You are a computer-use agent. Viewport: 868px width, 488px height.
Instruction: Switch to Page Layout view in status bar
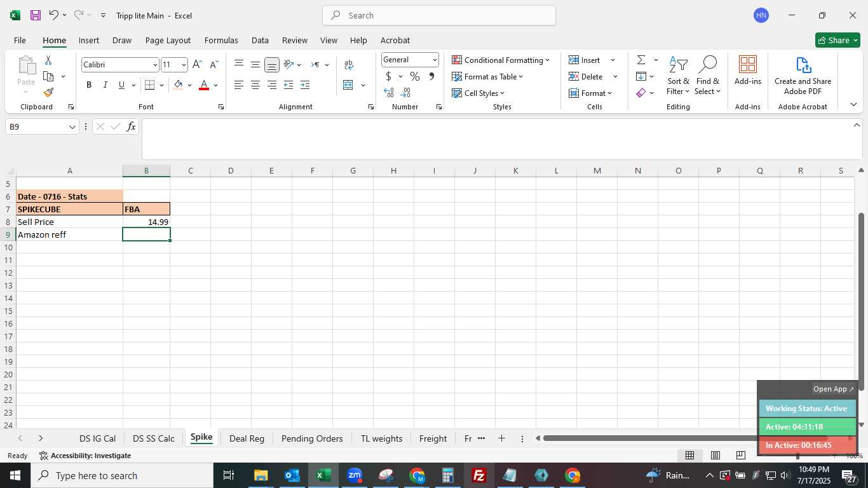[x=715, y=455]
